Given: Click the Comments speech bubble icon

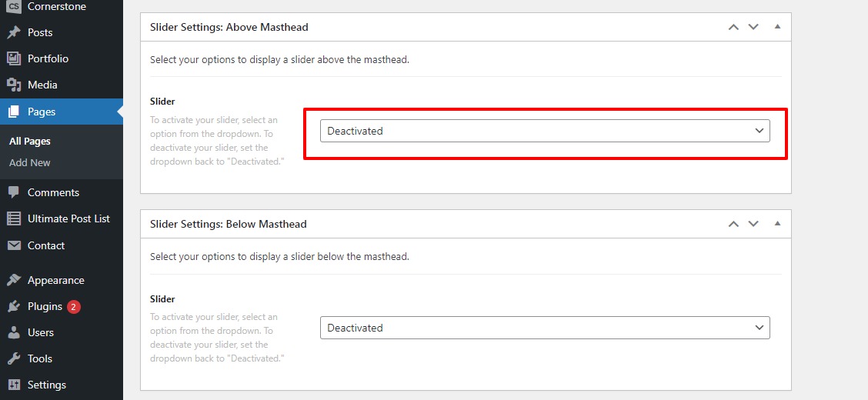Looking at the screenshot, I should (14, 192).
